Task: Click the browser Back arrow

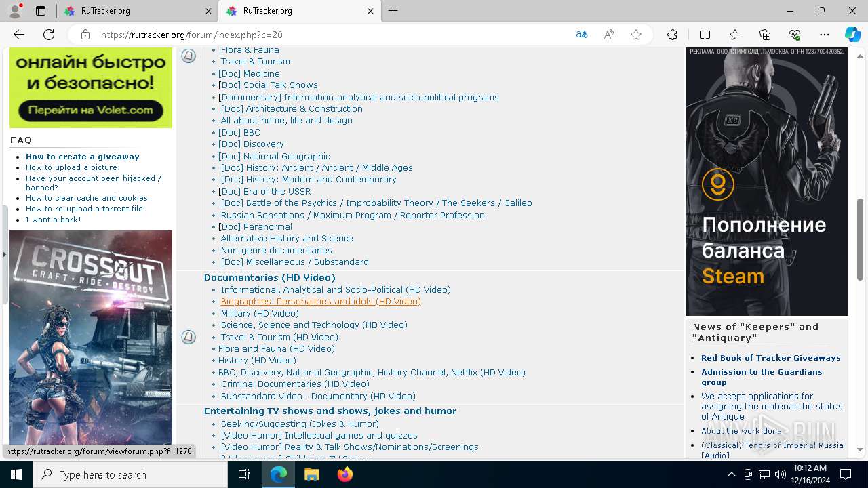Action: pos(19,35)
